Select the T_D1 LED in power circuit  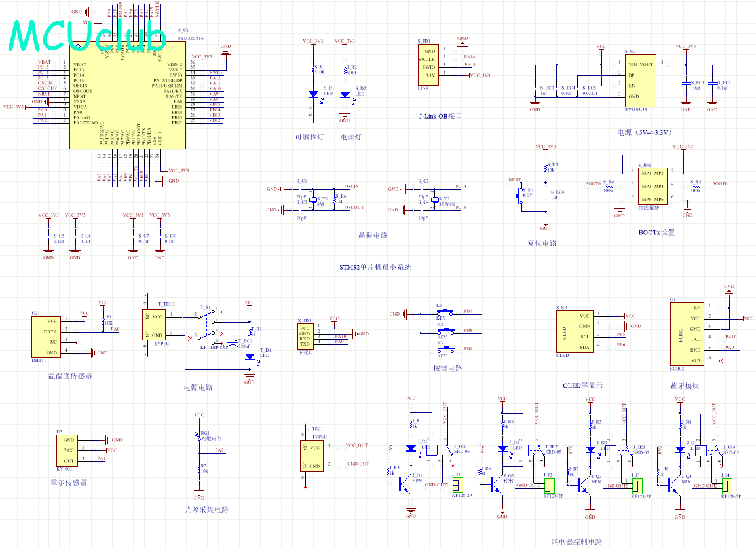tap(250, 357)
